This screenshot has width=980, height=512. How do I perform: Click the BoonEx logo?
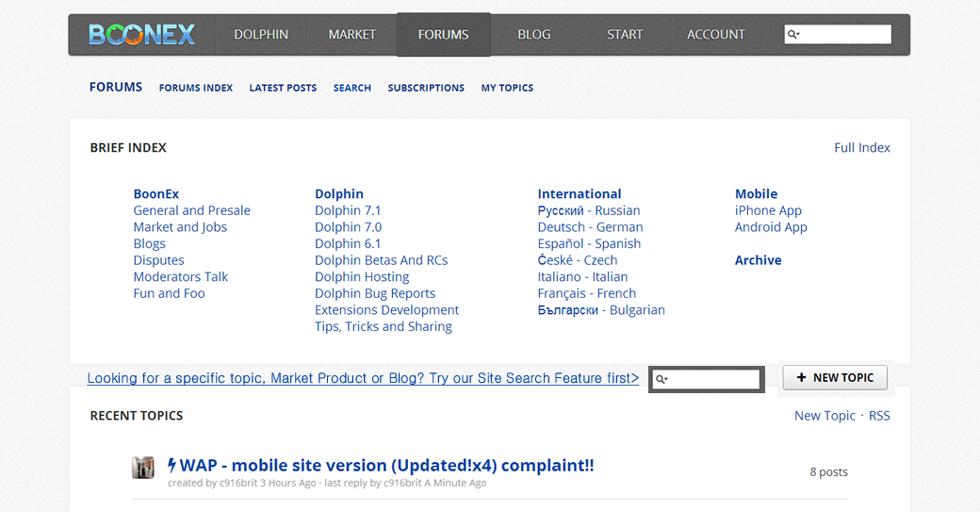click(x=141, y=35)
